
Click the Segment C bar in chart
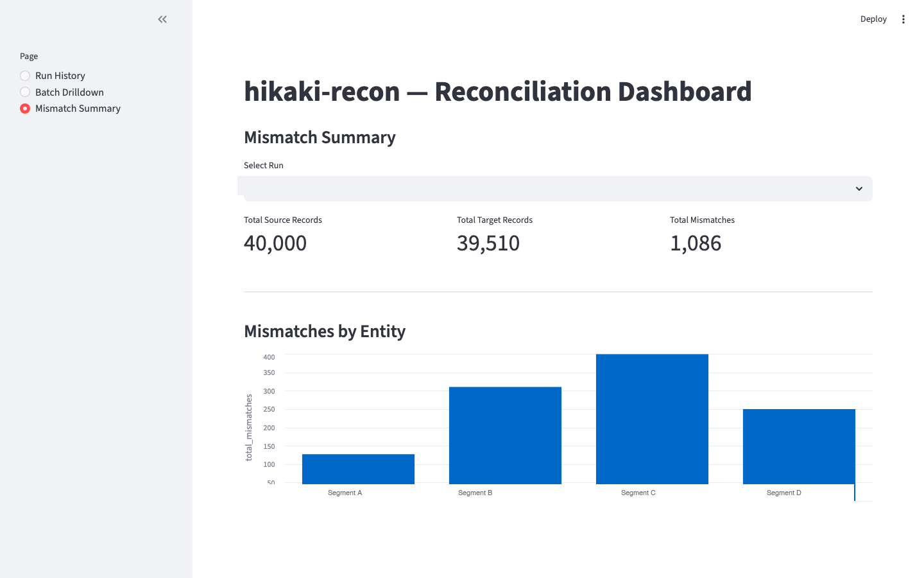[x=652, y=419]
